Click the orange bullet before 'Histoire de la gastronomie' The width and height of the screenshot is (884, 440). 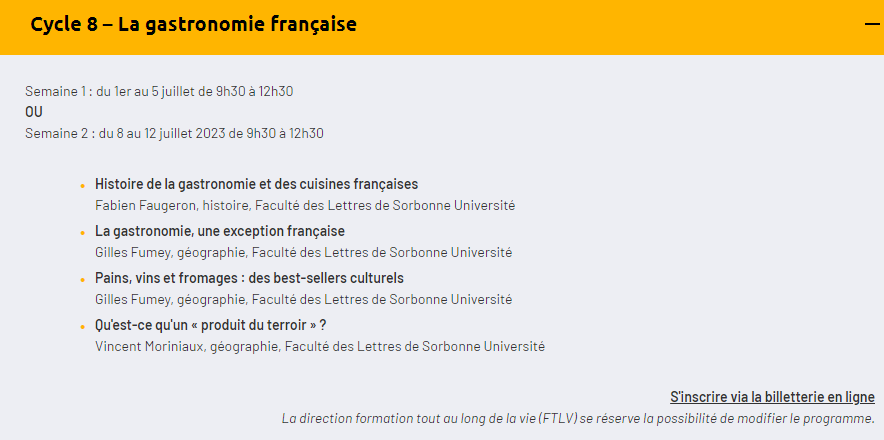tap(83, 185)
